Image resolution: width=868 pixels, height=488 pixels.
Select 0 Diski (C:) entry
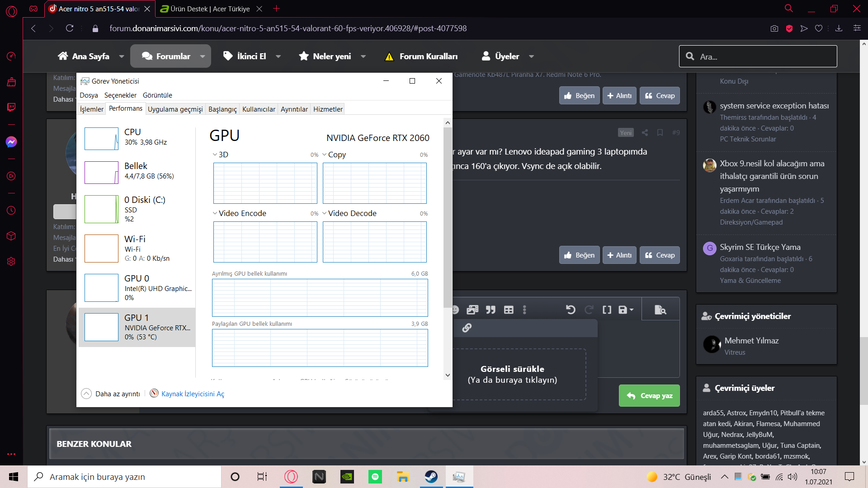click(137, 209)
